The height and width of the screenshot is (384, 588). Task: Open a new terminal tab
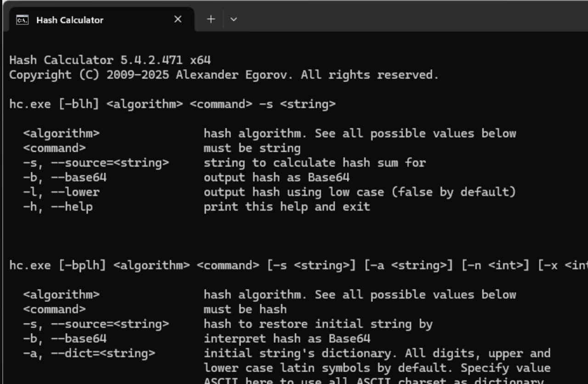click(x=211, y=19)
